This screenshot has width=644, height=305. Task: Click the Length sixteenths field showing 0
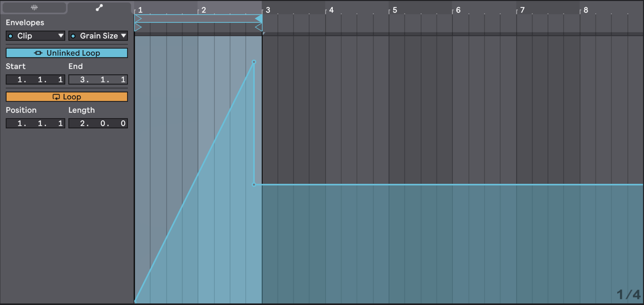click(123, 123)
